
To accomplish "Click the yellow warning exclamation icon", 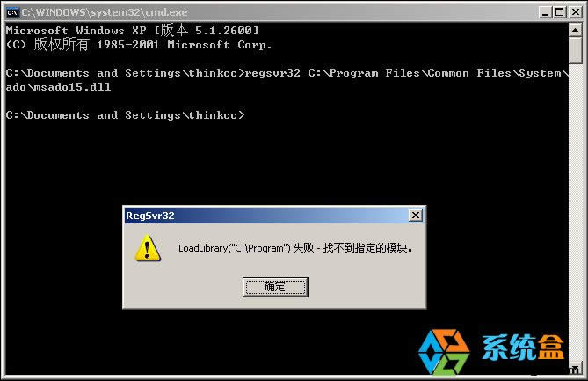I will [x=148, y=248].
